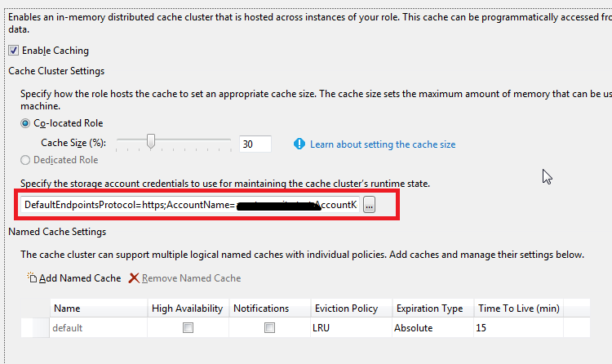This screenshot has height=364, width=612.
Task: Click the Absolute Expiration Type cell
Action: pos(415,328)
